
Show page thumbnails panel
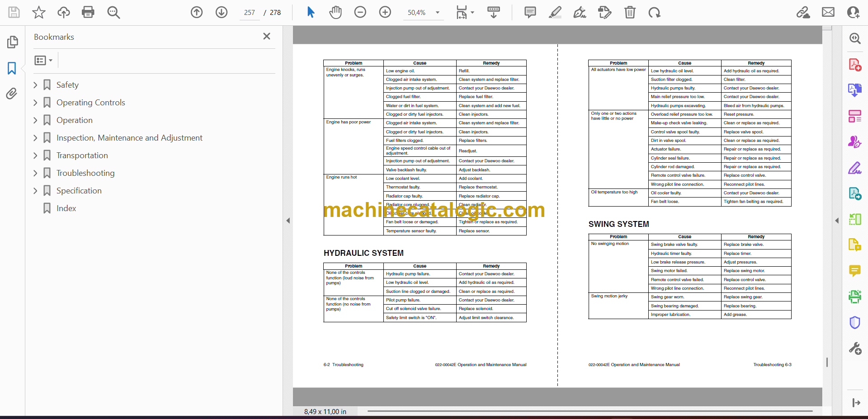pyautogui.click(x=12, y=42)
